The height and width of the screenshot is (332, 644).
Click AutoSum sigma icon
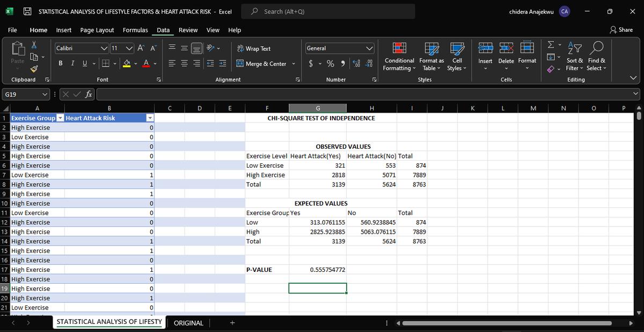click(x=551, y=45)
